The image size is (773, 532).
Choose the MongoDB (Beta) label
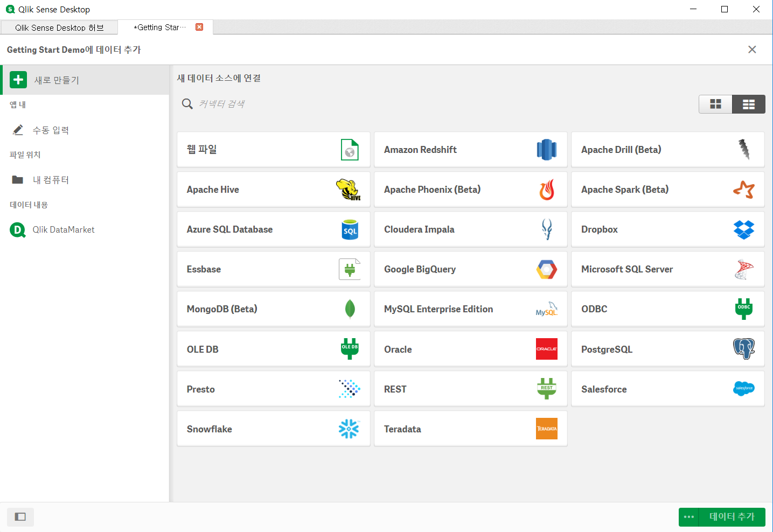222,309
